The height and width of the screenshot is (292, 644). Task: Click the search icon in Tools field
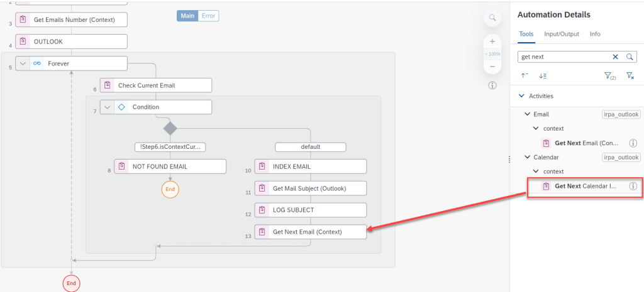(629, 57)
